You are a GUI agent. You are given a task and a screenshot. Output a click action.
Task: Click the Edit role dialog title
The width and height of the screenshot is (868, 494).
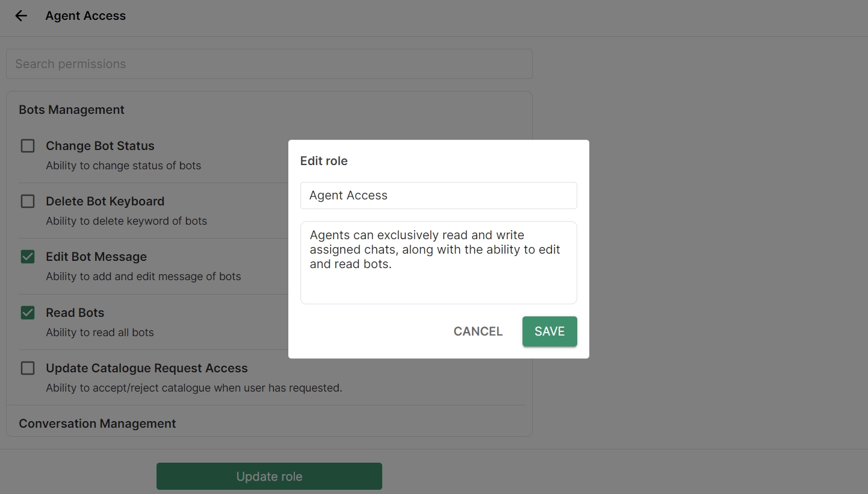tap(324, 161)
